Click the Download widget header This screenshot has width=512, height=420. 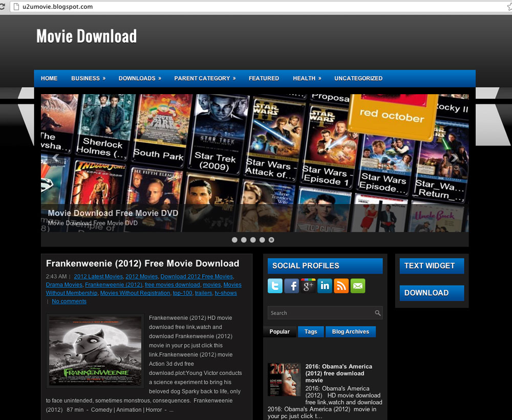pos(432,293)
